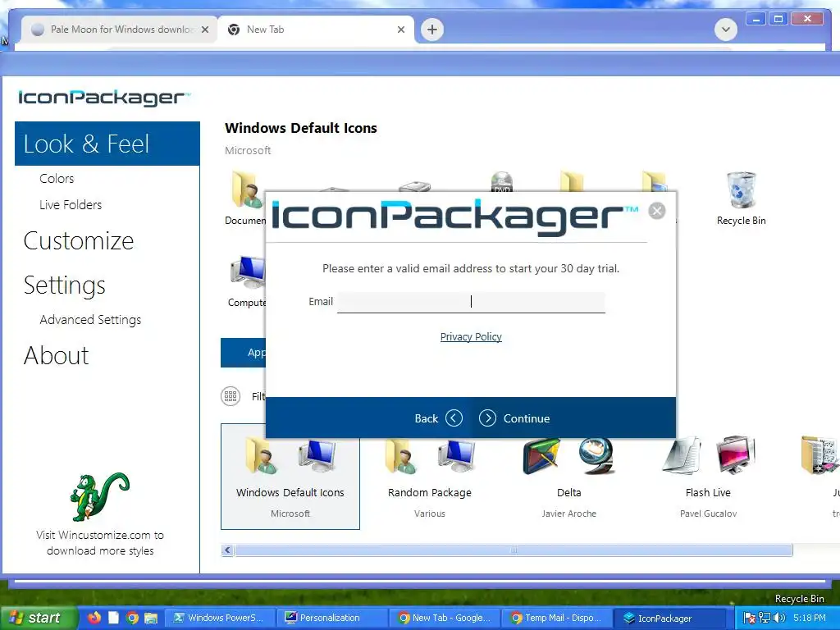Close the email trial dialog
The width and height of the screenshot is (840, 630).
pyautogui.click(x=657, y=211)
